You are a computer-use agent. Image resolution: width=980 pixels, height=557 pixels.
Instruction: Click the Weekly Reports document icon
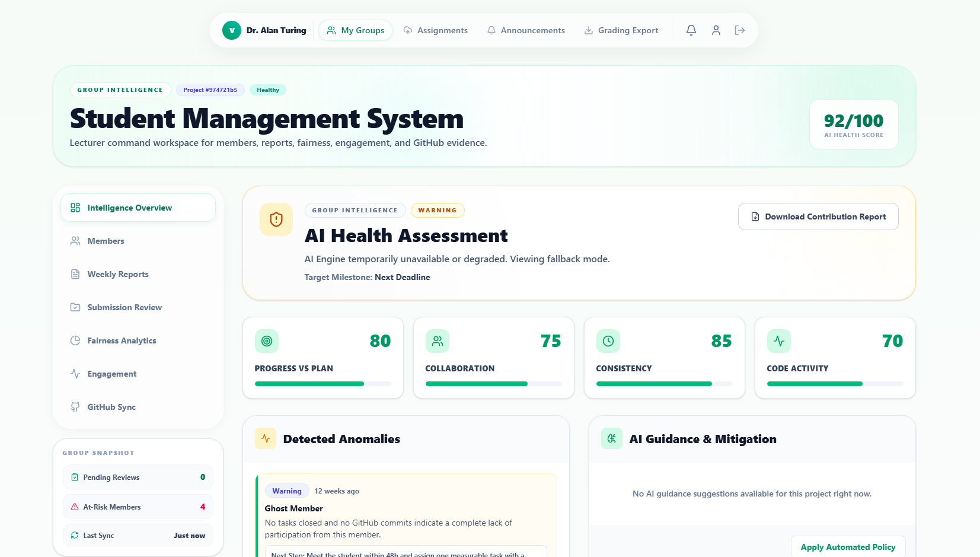[x=75, y=274]
